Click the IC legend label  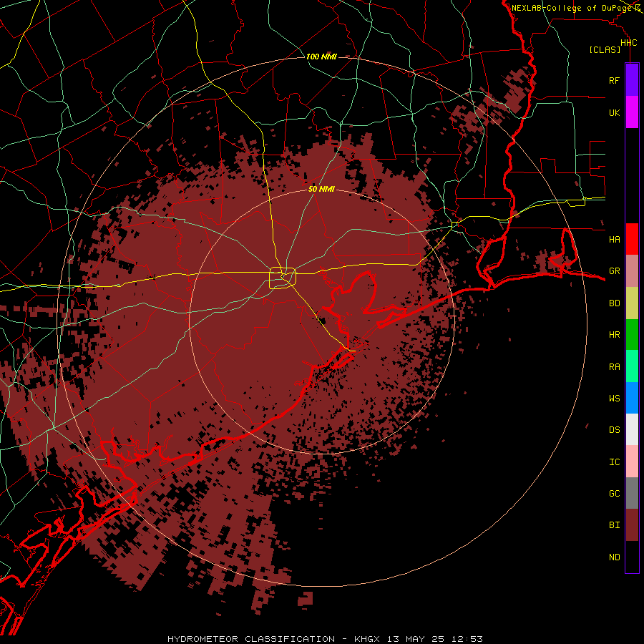coord(614,462)
